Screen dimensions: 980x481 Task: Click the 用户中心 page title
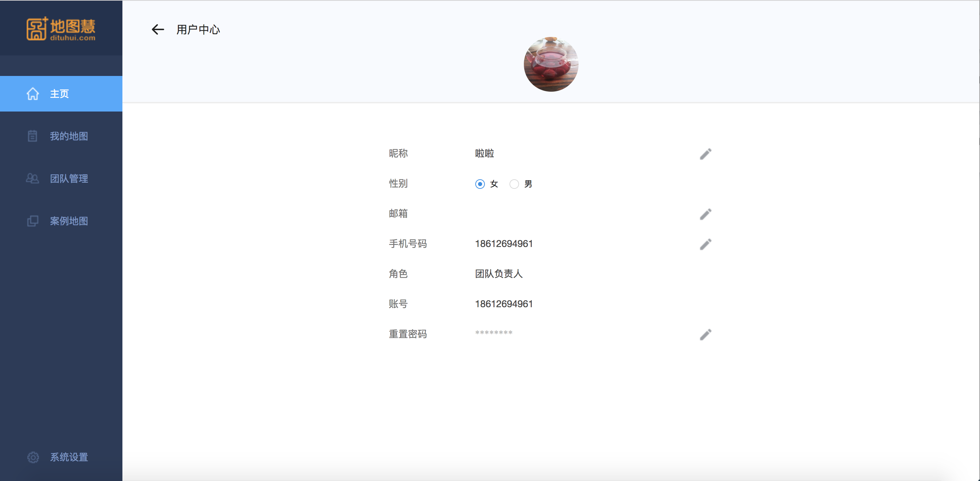pyautogui.click(x=198, y=30)
